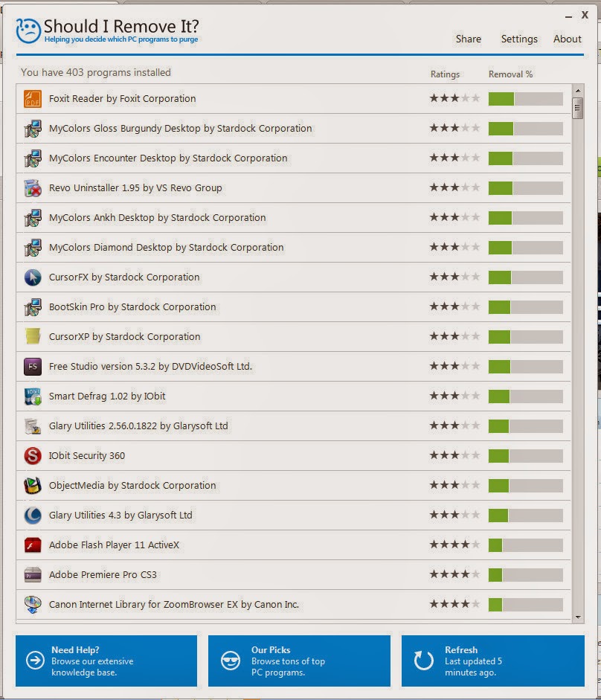Select the Revo Uninstaller 1.95 icon

[33, 188]
